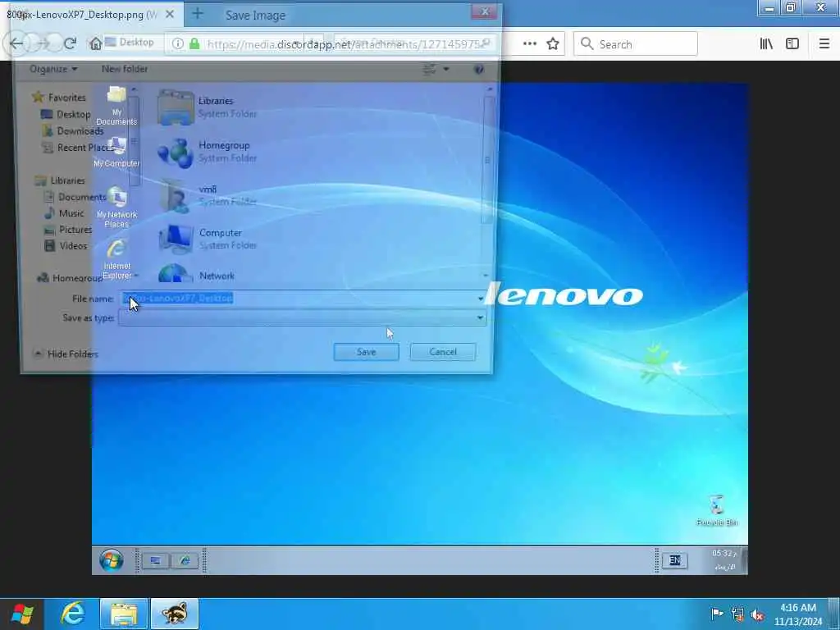Open a new tab with the plus button
The height and width of the screenshot is (630, 840).
coord(197,14)
